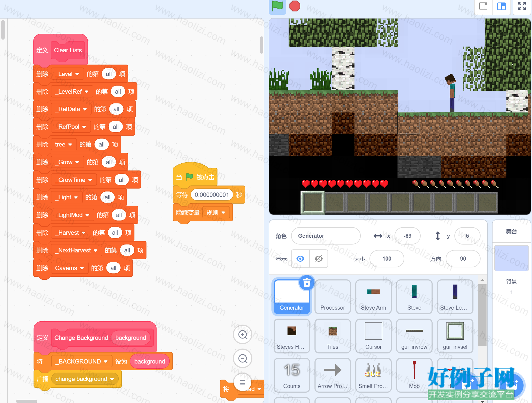
Task: Show the sprite using the eye icon
Action: pyautogui.click(x=300, y=259)
